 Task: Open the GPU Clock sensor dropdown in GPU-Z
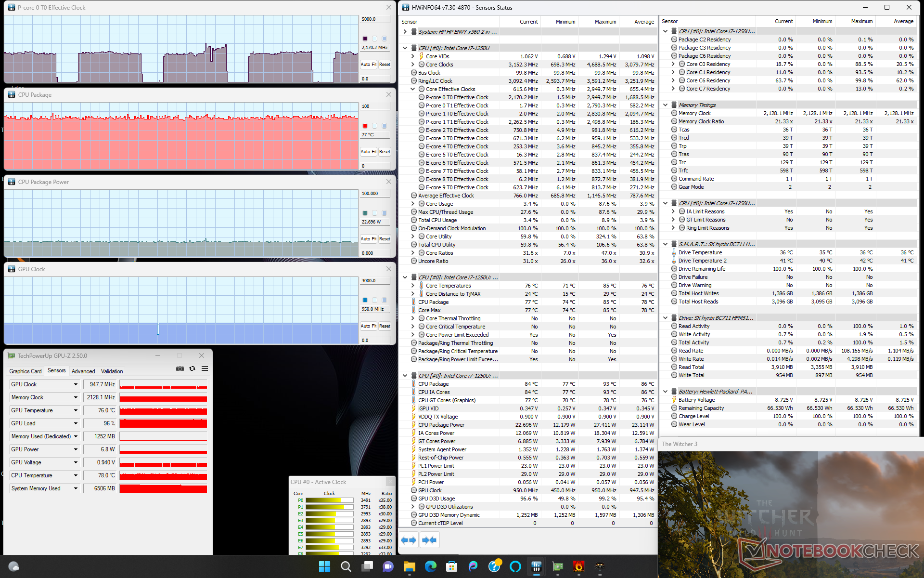tap(76, 384)
